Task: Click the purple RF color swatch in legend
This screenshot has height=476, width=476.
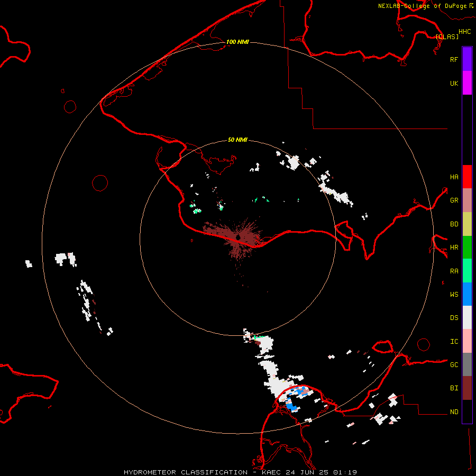Action: coord(467,59)
